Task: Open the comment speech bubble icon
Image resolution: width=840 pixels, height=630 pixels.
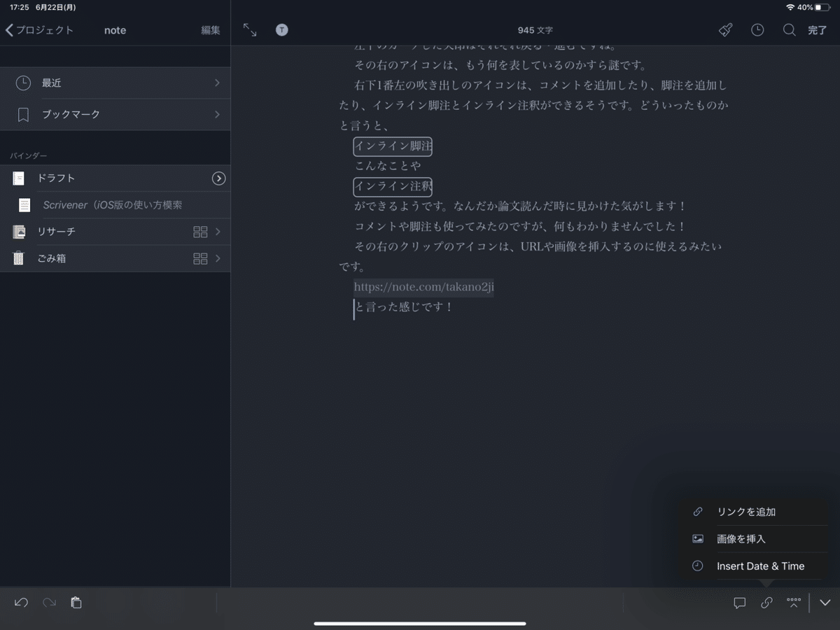Action: [739, 603]
